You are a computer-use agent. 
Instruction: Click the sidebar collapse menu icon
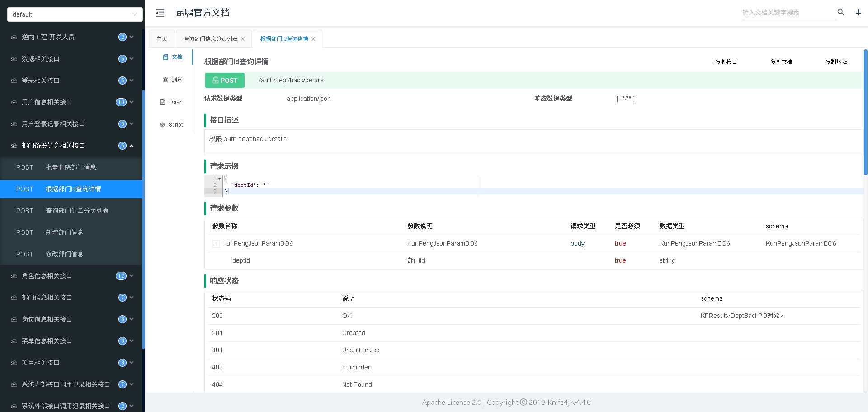point(160,13)
